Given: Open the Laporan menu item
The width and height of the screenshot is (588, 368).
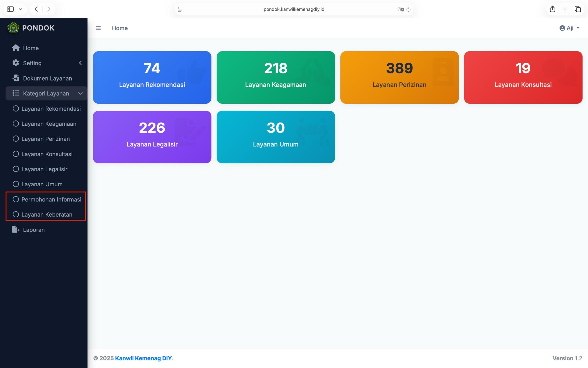Looking at the screenshot, I should click(46, 230).
